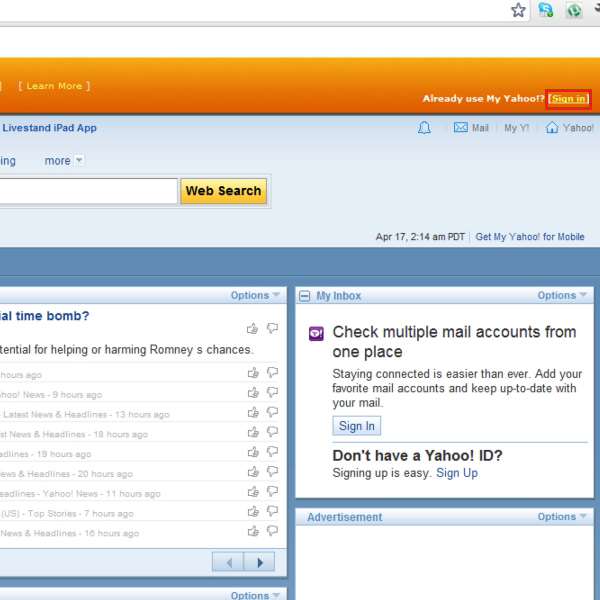Open the notifications bell icon
Viewport: 600px width, 600px height.
pyautogui.click(x=424, y=127)
